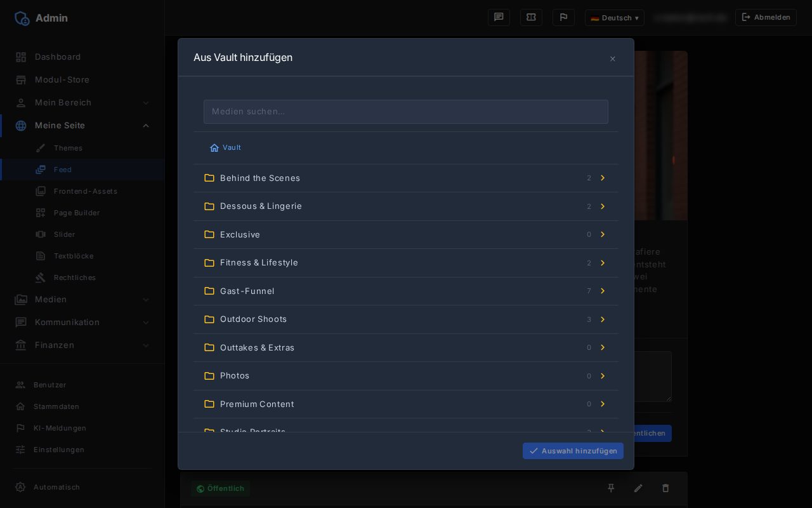Click the Dashboard icon in sidebar
The image size is (812, 508).
pos(21,57)
